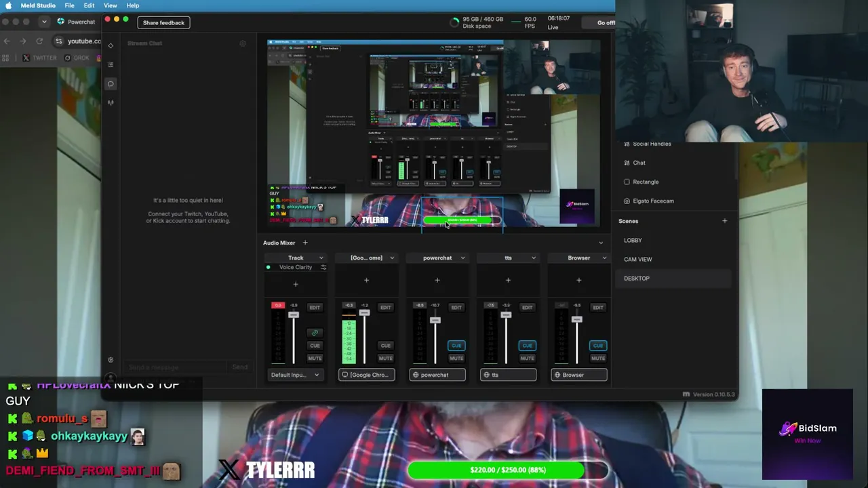Open the View menu
The height and width of the screenshot is (488, 868).
(110, 5)
